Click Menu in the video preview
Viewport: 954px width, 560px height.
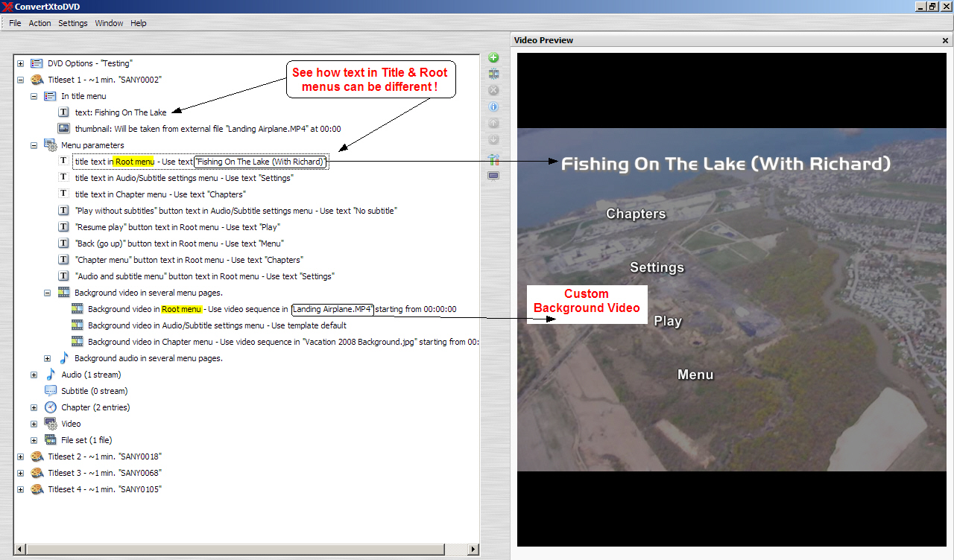tap(695, 375)
